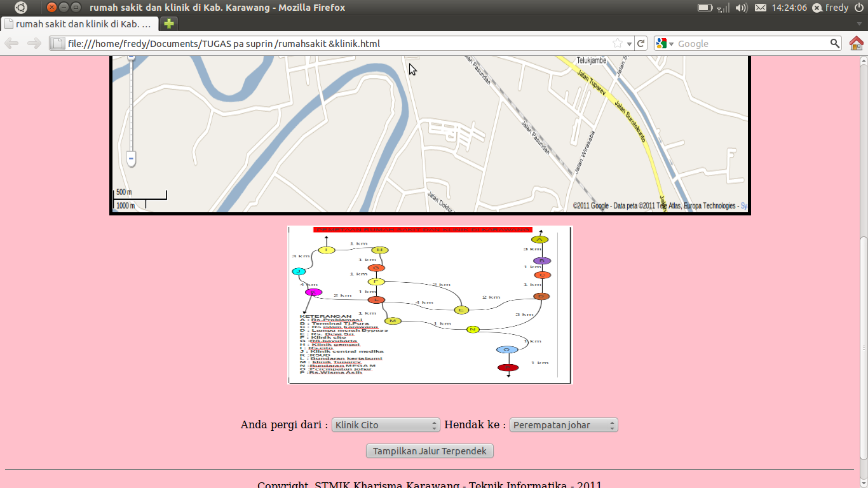Viewport: 868px width, 488px height.
Task: Click the '500 m' map scale text
Action: 124,193
